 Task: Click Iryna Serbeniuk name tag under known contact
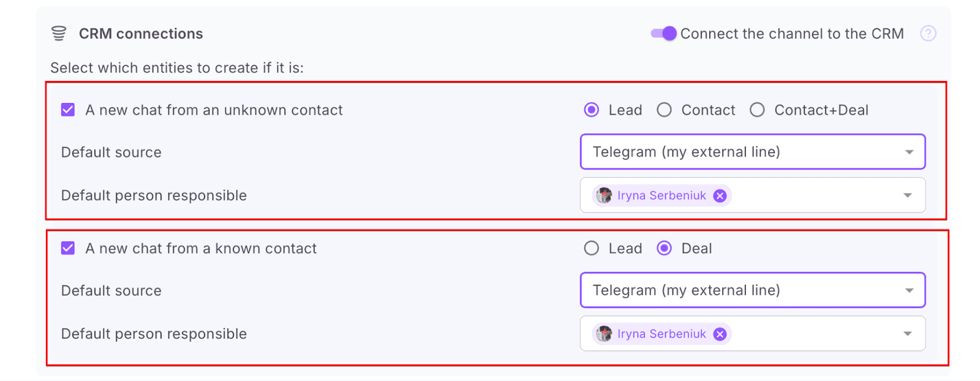[x=661, y=334]
